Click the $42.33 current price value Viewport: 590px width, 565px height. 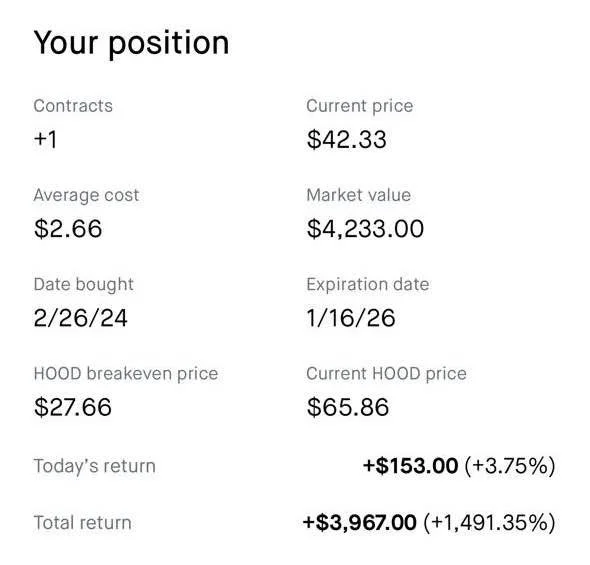tap(347, 140)
